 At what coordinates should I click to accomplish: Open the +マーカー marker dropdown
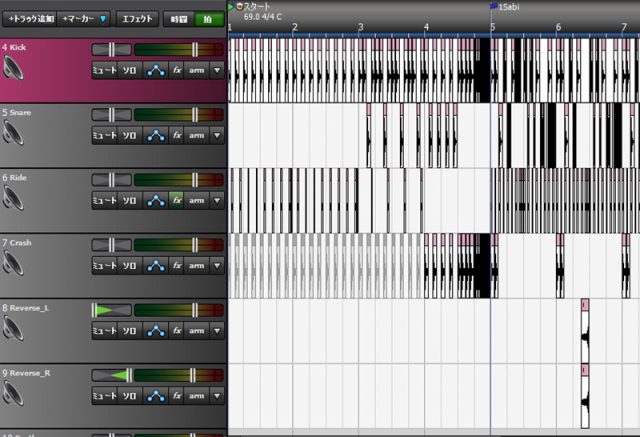tap(84, 18)
